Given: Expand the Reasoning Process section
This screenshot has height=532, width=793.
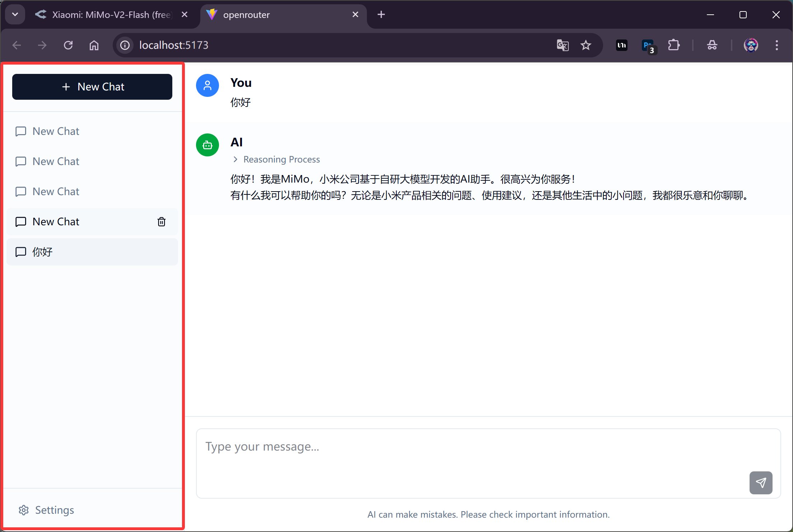Looking at the screenshot, I should [276, 159].
